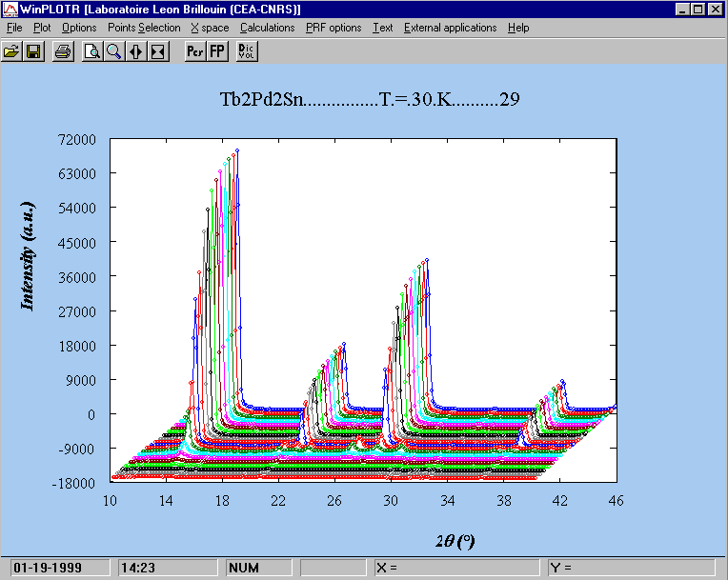
Task: Open the Calculations menu
Action: click(268, 28)
